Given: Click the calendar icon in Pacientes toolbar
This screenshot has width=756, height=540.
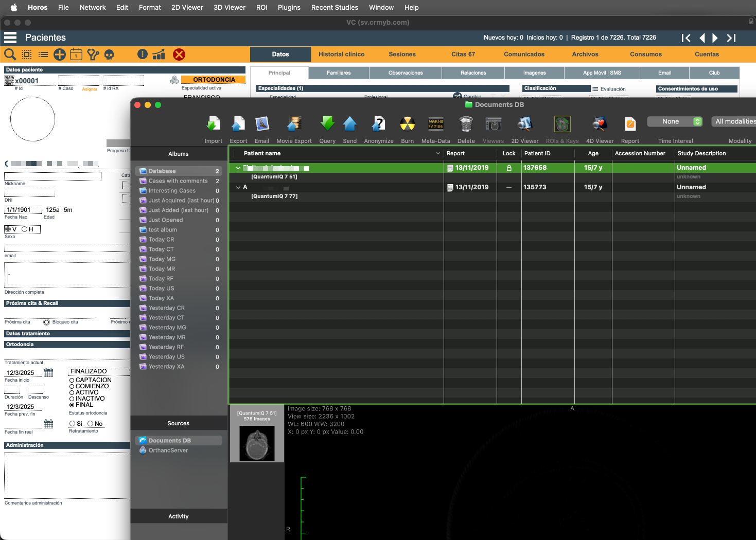Looking at the screenshot, I should pos(76,54).
